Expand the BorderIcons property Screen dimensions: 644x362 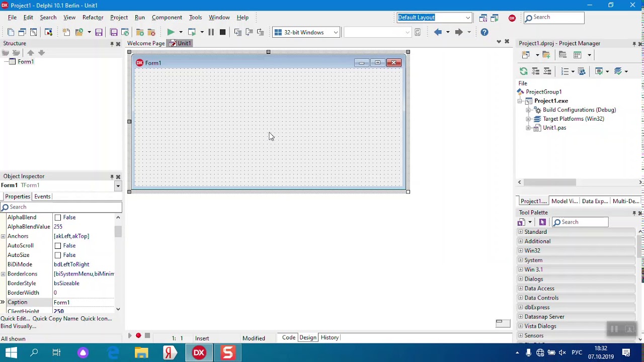point(3,274)
